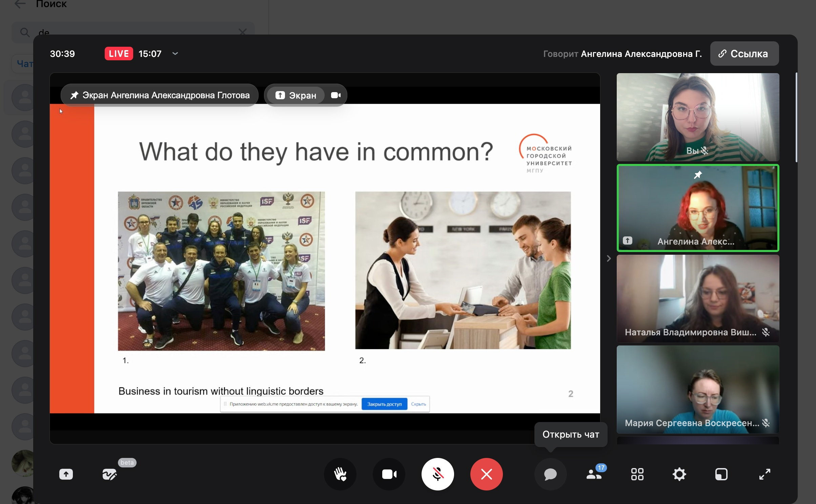
Task: Select Наталья Владимировна's video thumbnail
Action: pos(697,298)
